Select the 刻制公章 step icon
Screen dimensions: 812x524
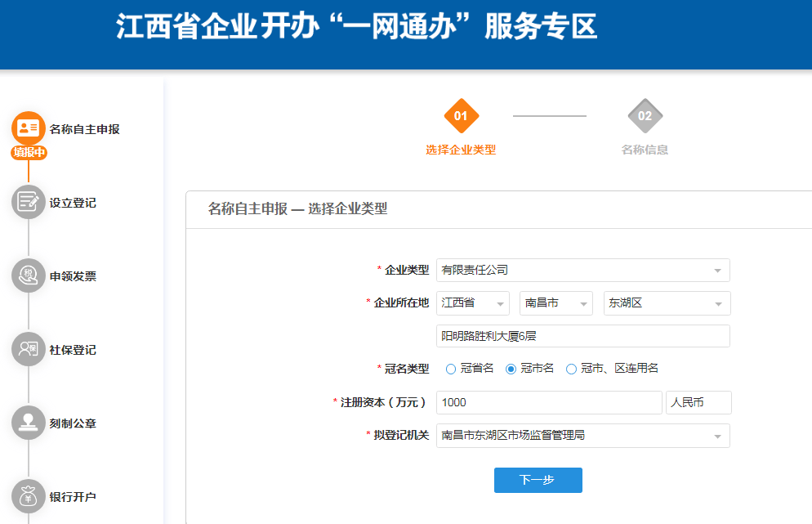(27, 423)
